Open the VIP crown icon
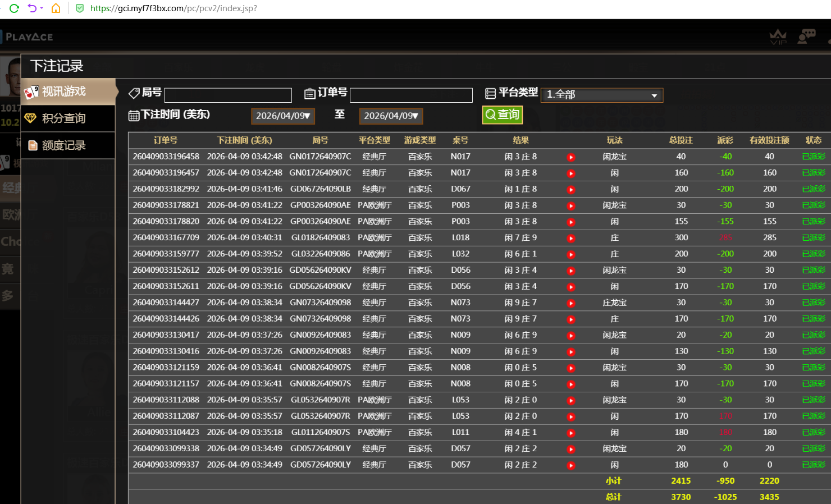This screenshot has height=504, width=831. 778,36
